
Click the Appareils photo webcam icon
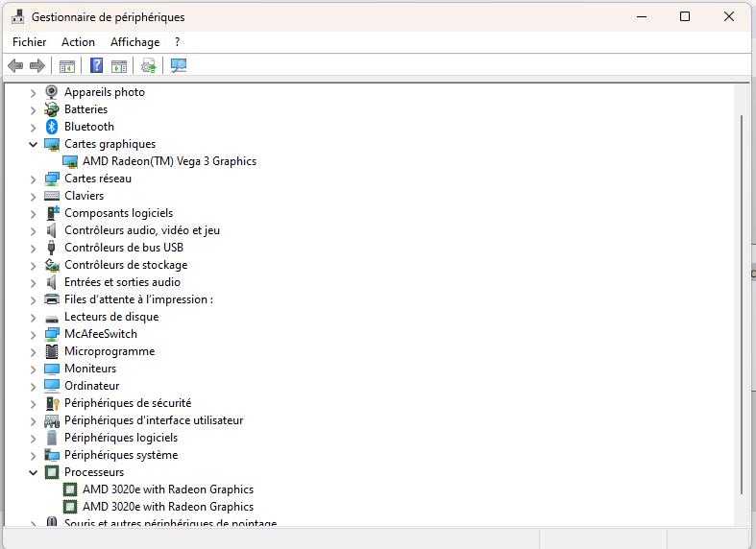[x=52, y=91]
